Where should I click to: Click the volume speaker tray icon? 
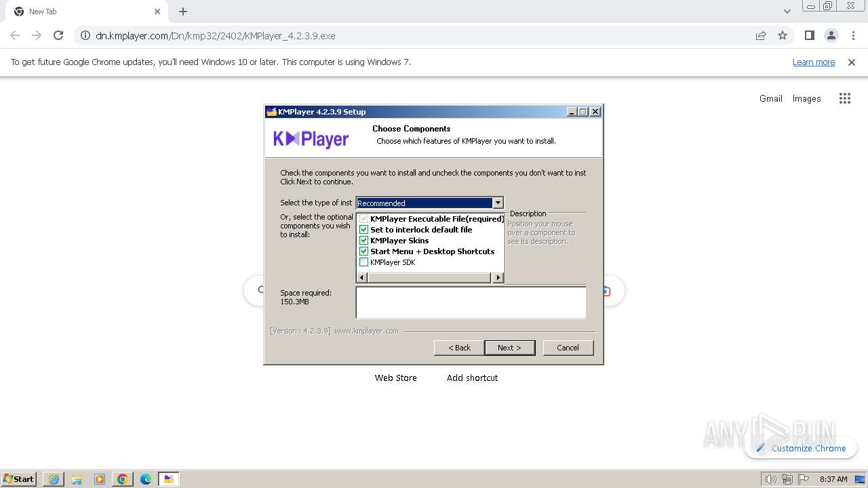point(770,479)
